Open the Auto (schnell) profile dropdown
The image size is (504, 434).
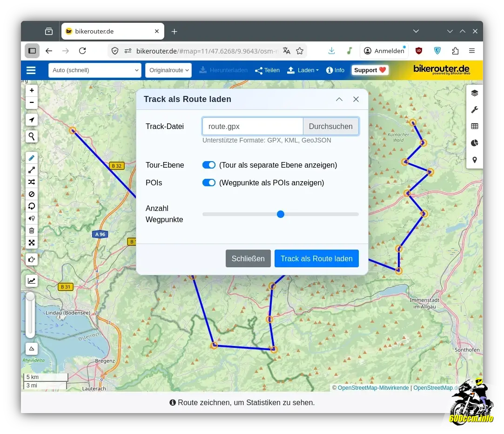pyautogui.click(x=95, y=70)
